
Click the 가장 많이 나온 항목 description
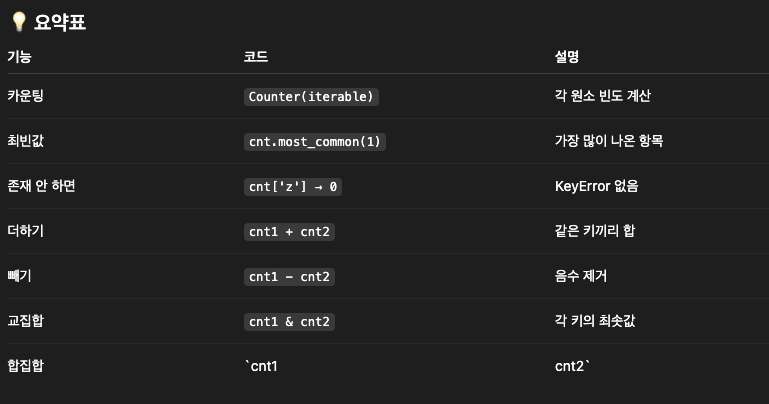click(609, 141)
